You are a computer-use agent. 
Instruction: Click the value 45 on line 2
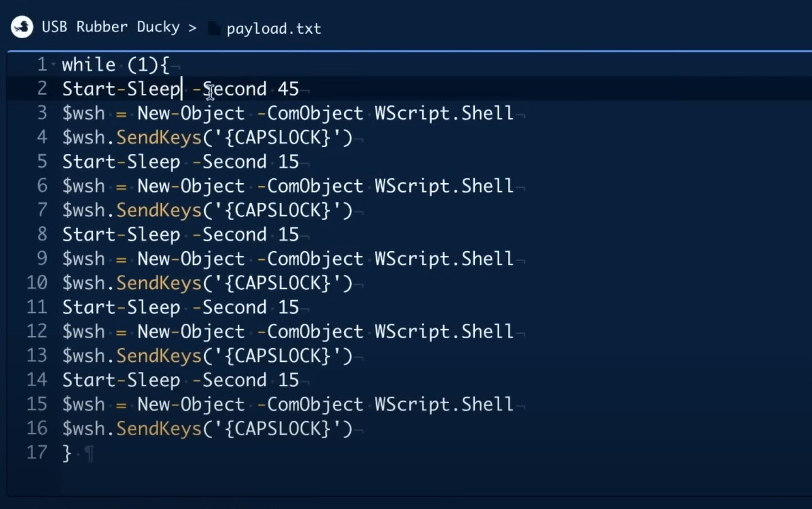click(288, 89)
